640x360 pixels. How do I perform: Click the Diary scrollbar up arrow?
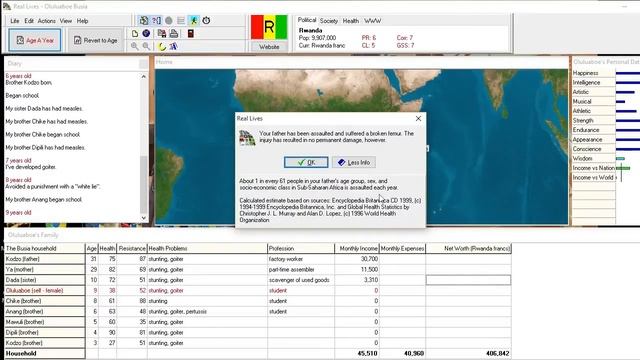click(x=144, y=76)
